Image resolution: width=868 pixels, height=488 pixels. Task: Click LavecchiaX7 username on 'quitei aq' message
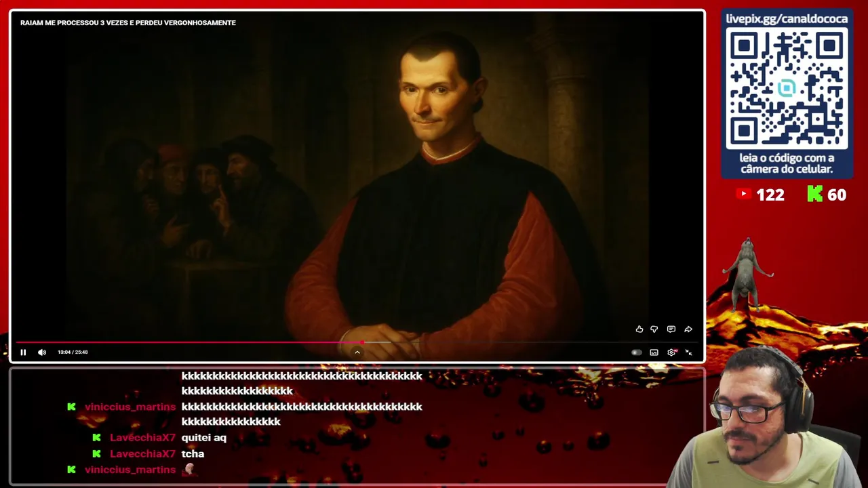142,438
